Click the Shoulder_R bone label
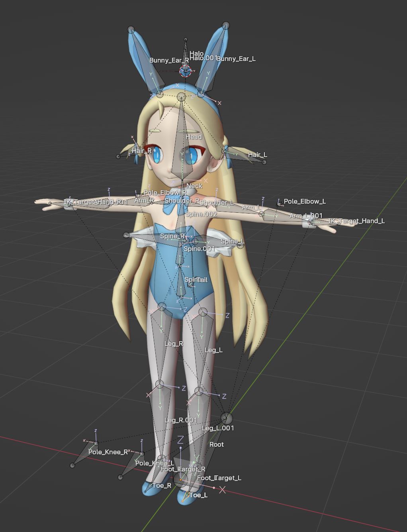This screenshot has height=532, width=407. click(x=182, y=200)
